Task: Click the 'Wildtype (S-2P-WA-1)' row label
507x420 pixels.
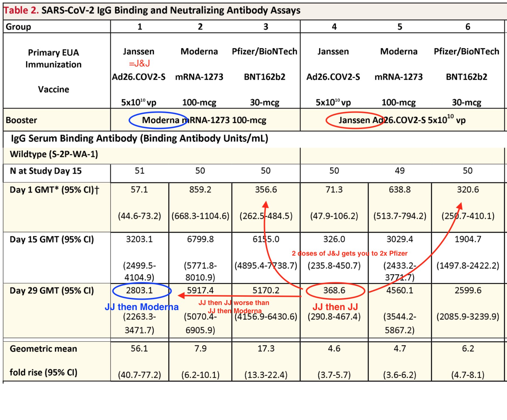Action: coord(54,154)
